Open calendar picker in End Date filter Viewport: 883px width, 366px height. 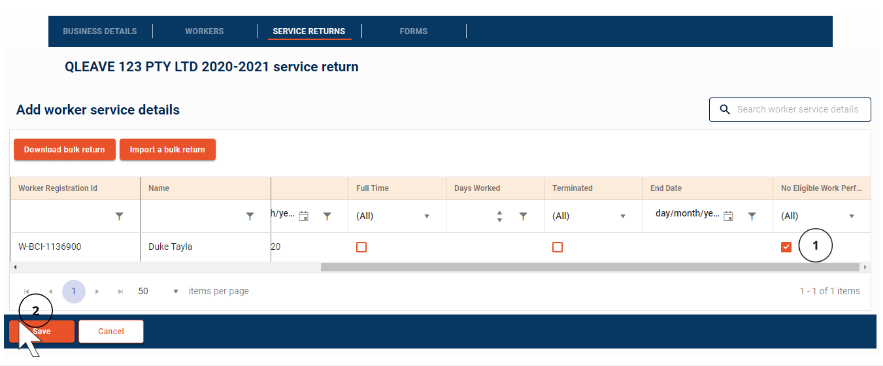(728, 216)
